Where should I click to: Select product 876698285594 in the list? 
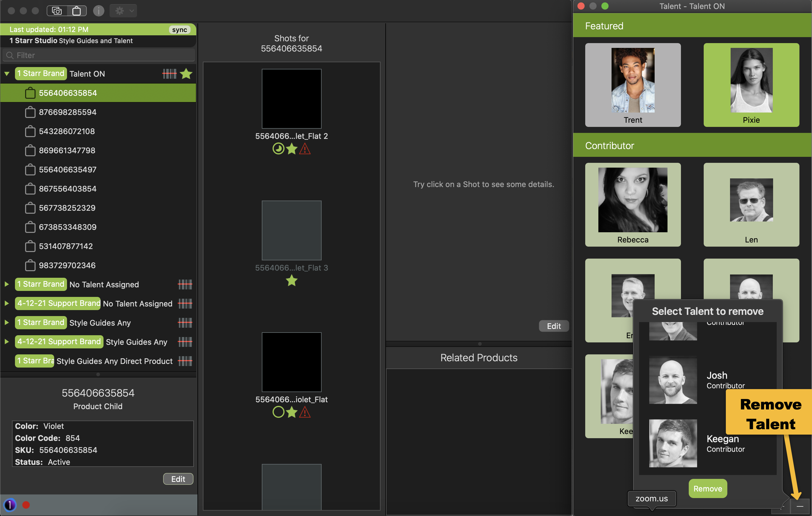pyautogui.click(x=67, y=112)
